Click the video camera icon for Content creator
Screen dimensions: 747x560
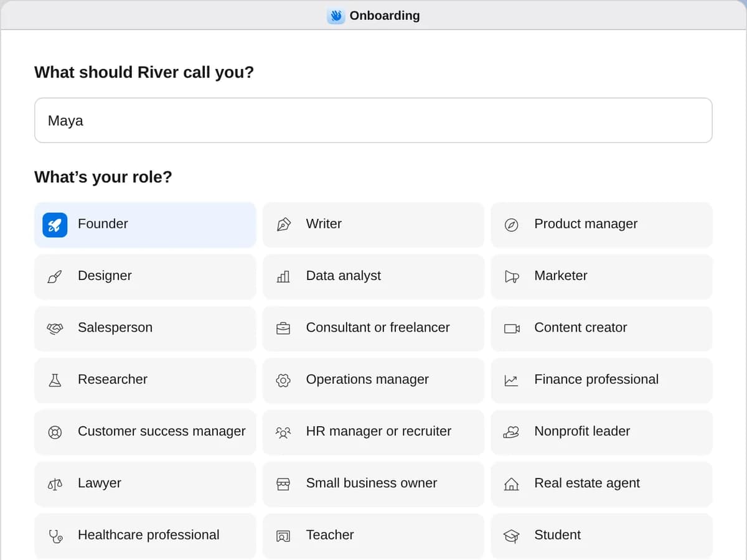(511, 328)
